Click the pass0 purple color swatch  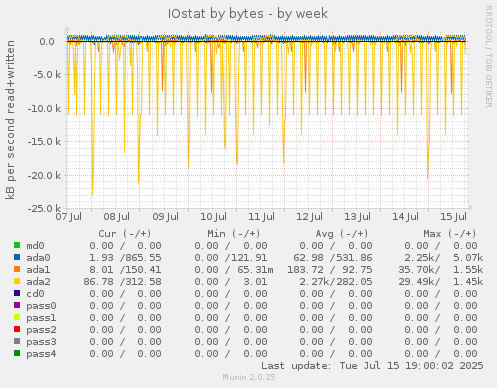tap(17, 305)
